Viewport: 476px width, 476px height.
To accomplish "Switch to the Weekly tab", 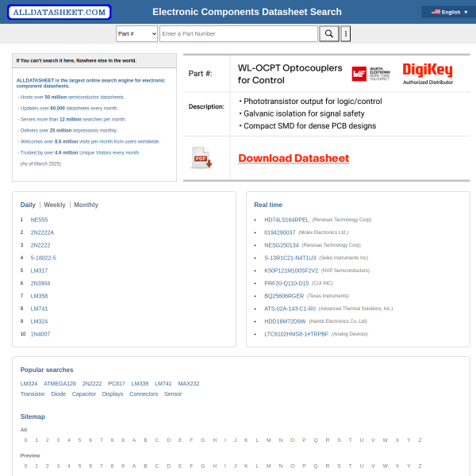I will tap(55, 205).
